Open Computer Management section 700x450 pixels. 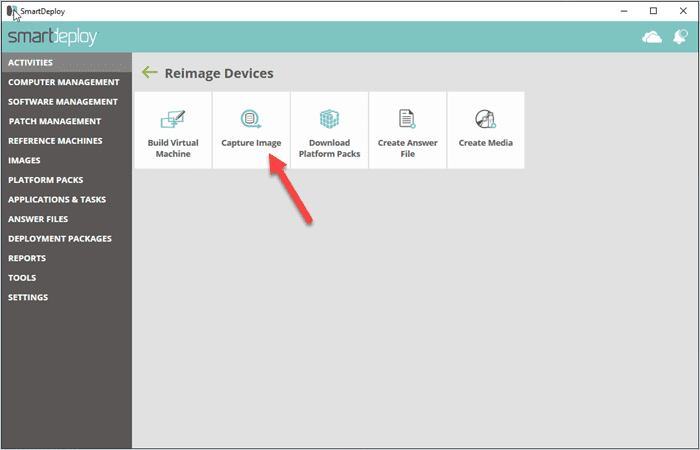point(66,82)
